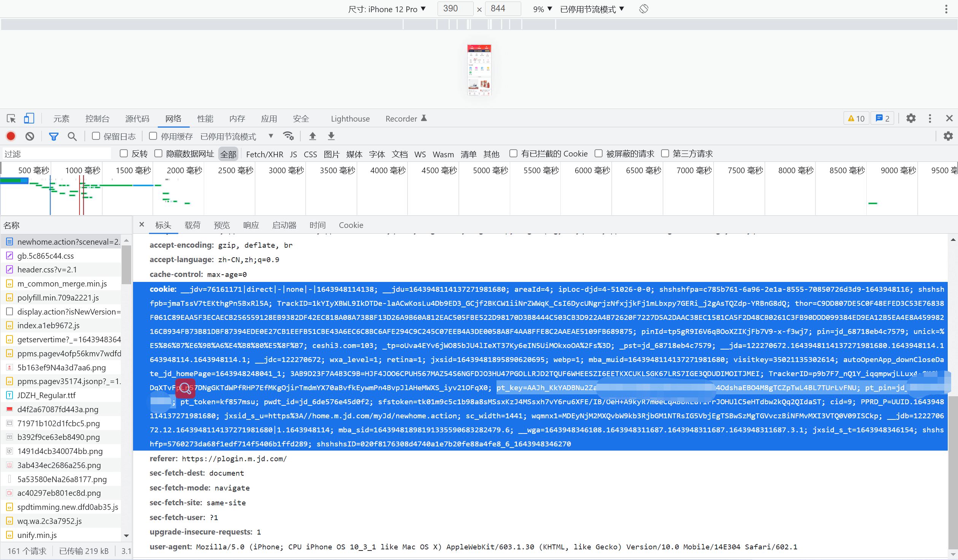Image resolution: width=958 pixels, height=560 pixels.
Task: Click the filter (过滤) text input
Action: [x=57, y=154]
